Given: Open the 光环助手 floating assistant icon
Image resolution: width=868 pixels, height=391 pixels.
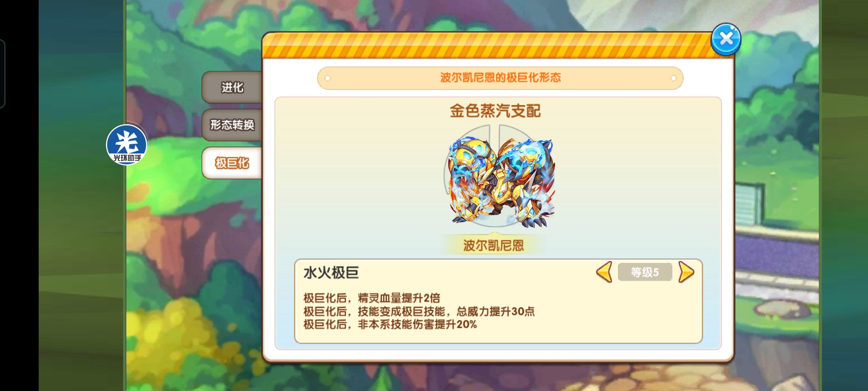Looking at the screenshot, I should (127, 145).
